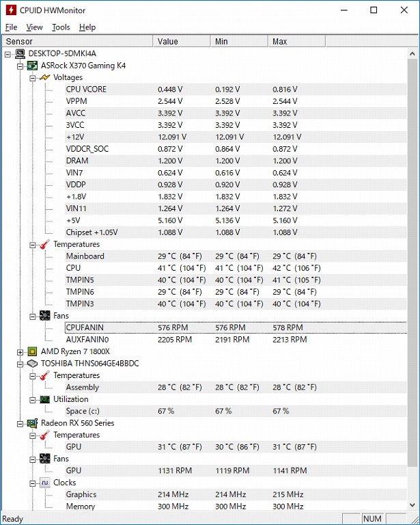Viewport: 420px width, 525px height.
Task: Open the File menu
Action: tap(11, 27)
